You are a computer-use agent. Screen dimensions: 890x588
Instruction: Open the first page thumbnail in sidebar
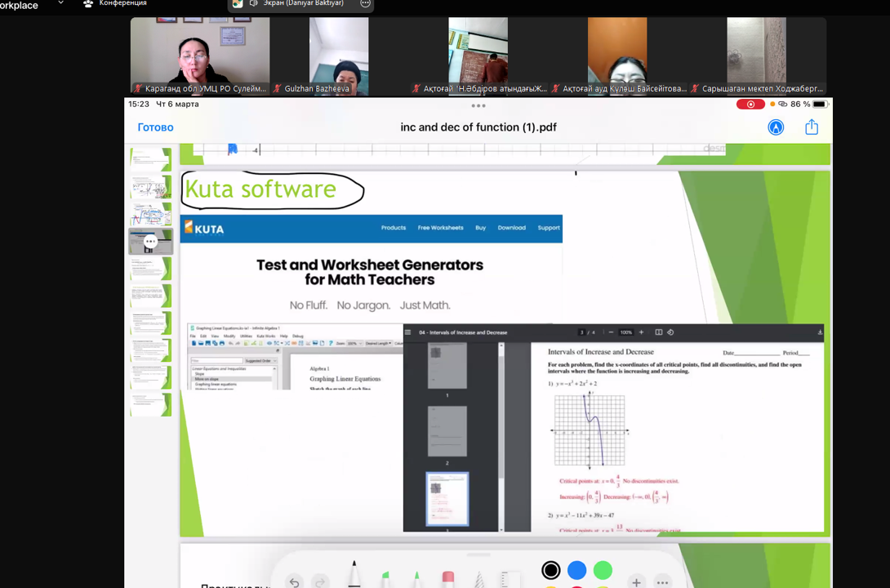pyautogui.click(x=151, y=158)
